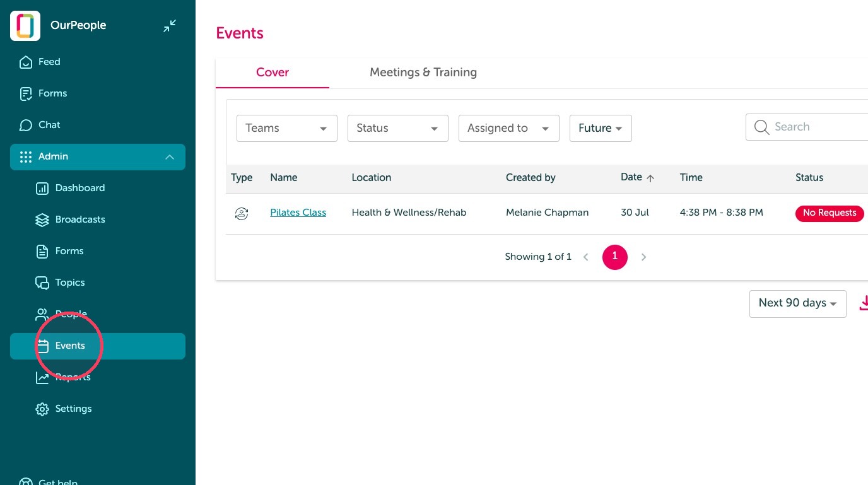868x485 pixels.
Task: Open the Settings gear icon
Action: (42, 409)
